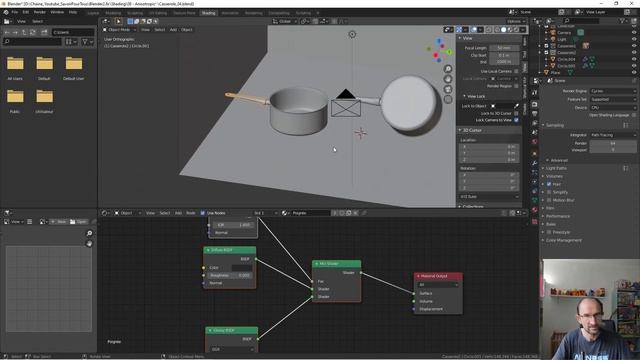Open the Feature Set dropdown

click(613, 99)
